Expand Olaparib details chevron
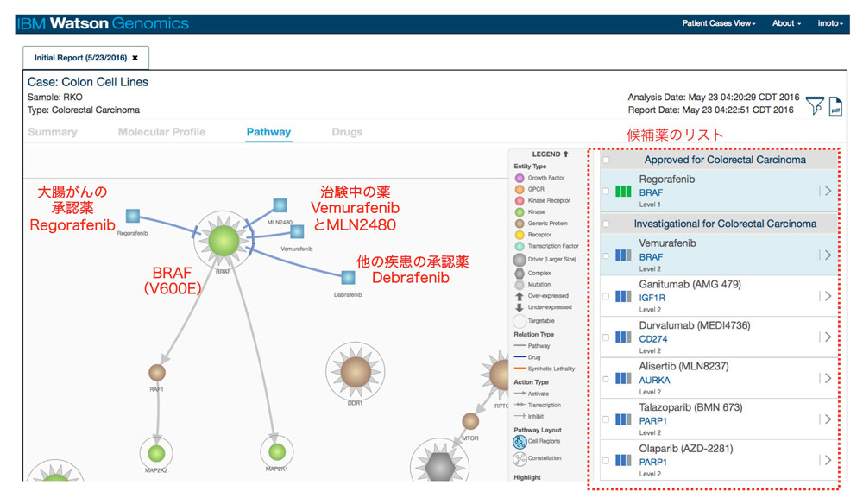Viewport: 863px width, 504px height. pos(828,460)
